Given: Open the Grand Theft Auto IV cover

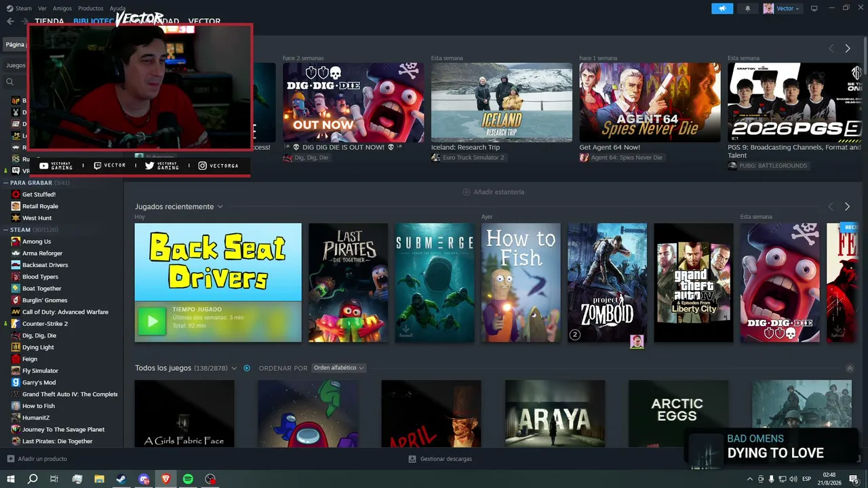Looking at the screenshot, I should click(x=694, y=283).
